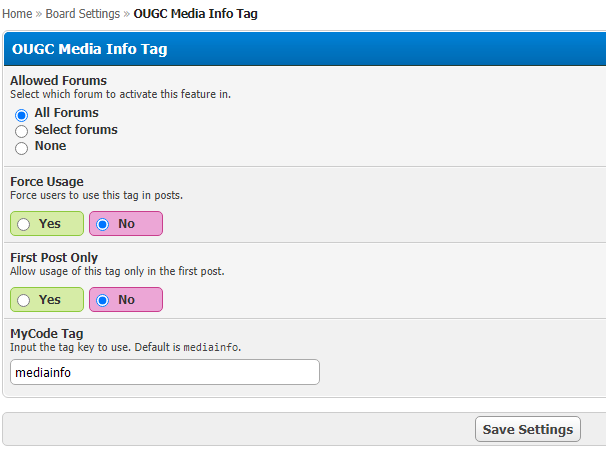Open the Board Settings breadcrumb link
Image resolution: width=606 pixels, height=459 pixels.
[82, 14]
